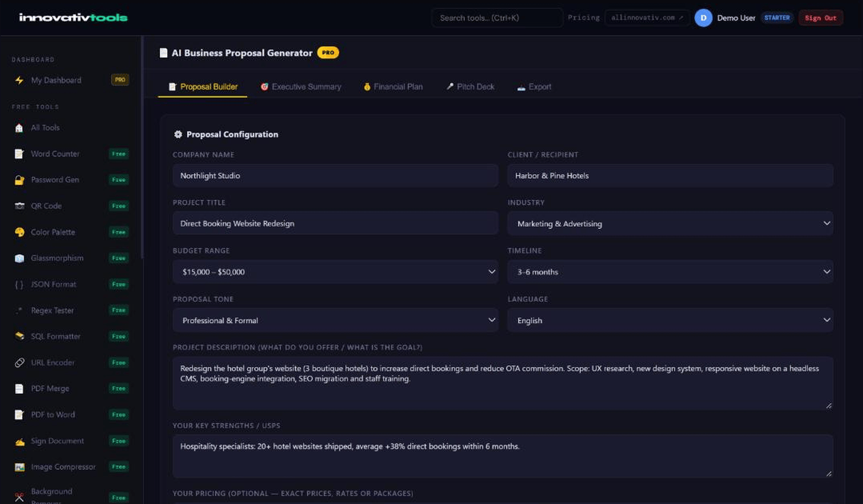
Task: Click the JSON Format braces icon
Action: coord(19,284)
